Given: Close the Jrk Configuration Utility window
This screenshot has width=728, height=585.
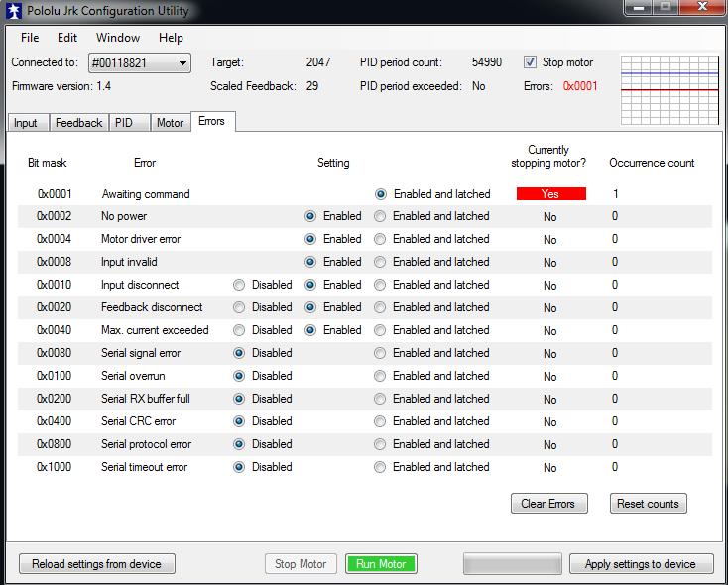Looking at the screenshot, I should 702,7.
